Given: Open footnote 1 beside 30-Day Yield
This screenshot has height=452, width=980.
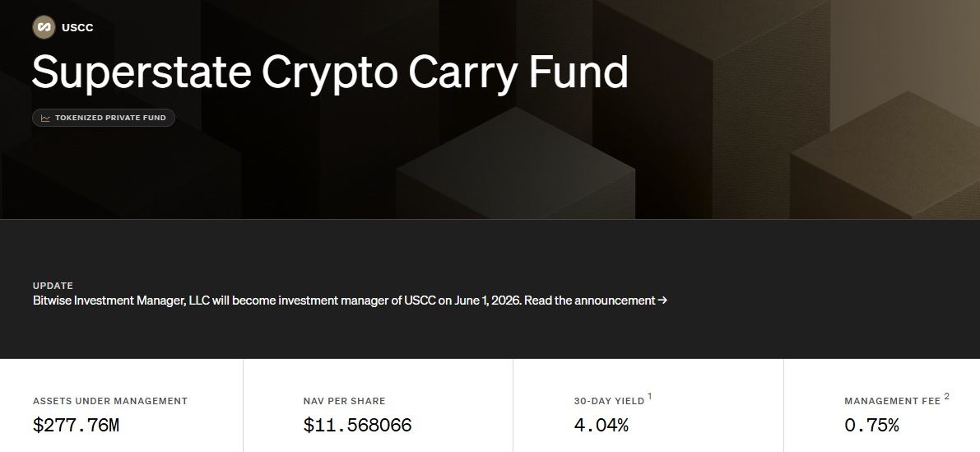Looking at the screenshot, I should click(x=650, y=396).
